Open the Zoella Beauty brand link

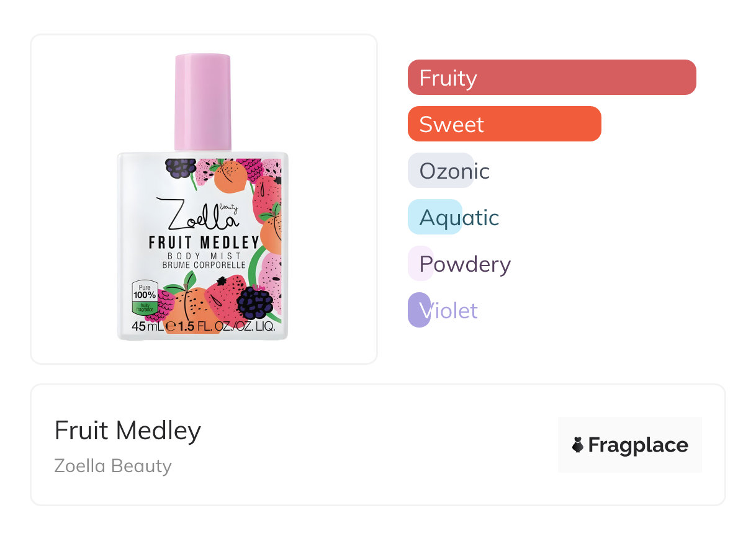113,465
